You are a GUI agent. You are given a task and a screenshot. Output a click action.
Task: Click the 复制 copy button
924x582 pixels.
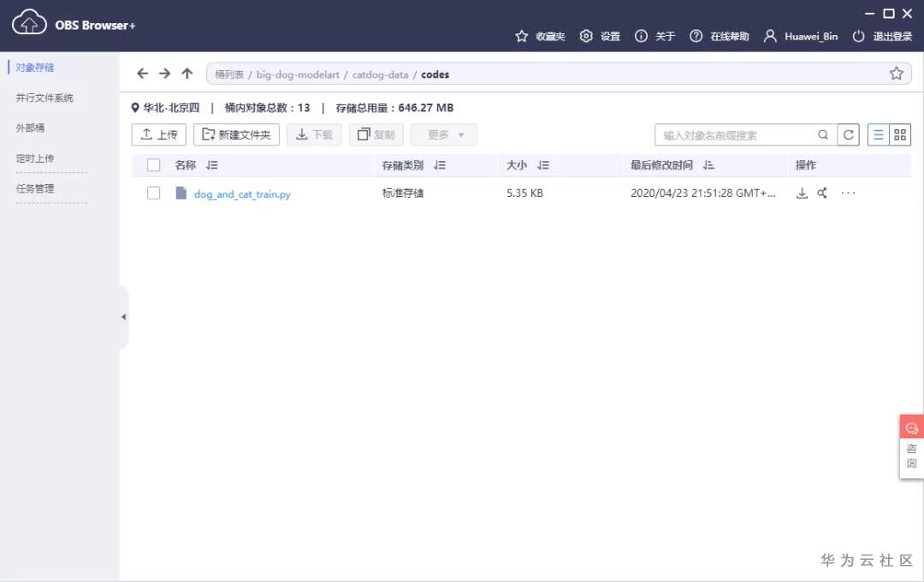pos(376,134)
